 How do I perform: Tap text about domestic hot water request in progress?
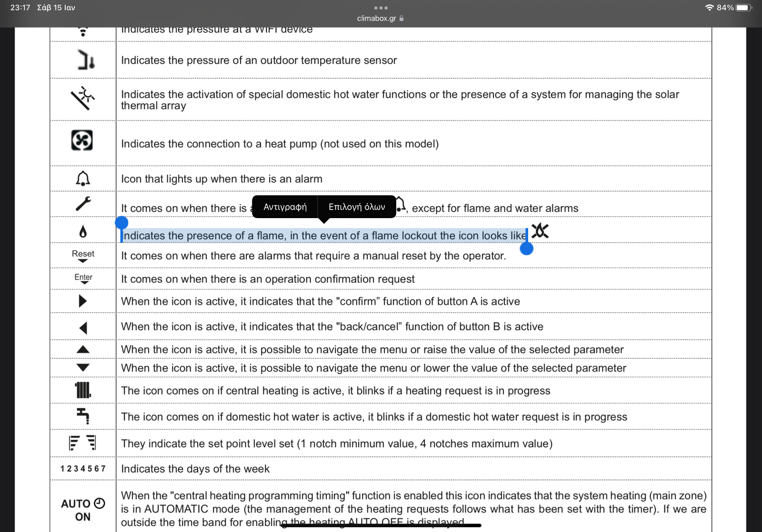click(x=374, y=417)
